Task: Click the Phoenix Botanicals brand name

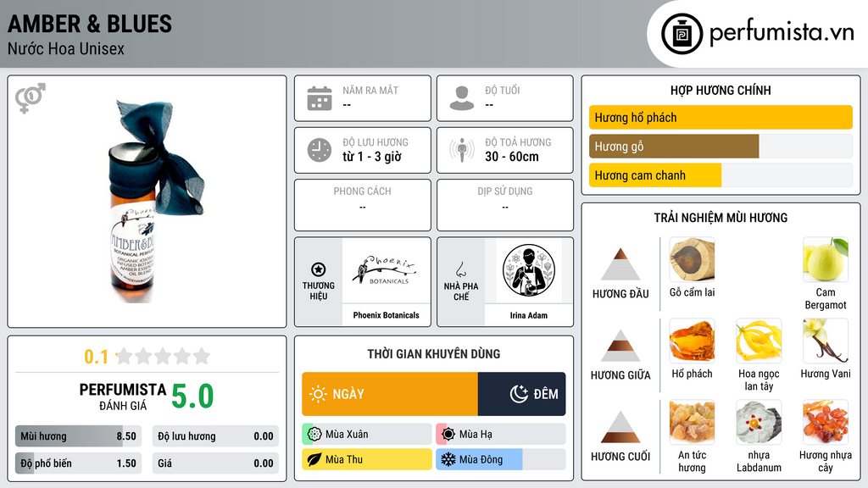Action: pyautogui.click(x=386, y=315)
